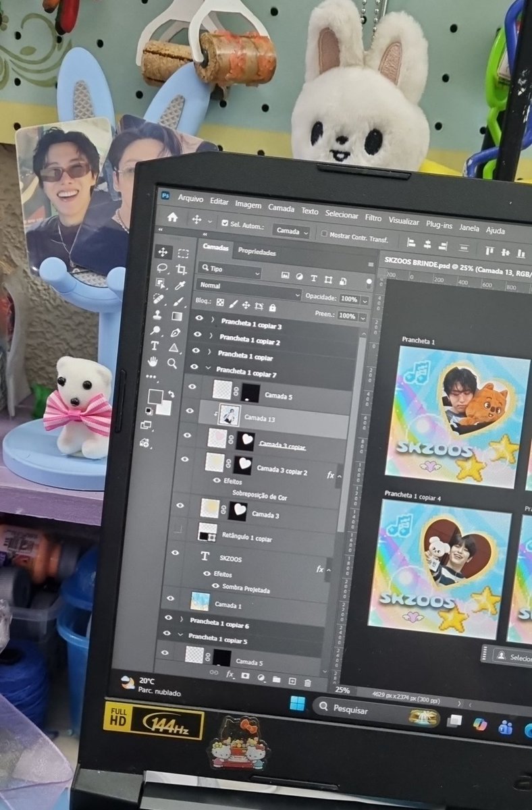Open the Tipo layer filter dropdown

(x=230, y=271)
